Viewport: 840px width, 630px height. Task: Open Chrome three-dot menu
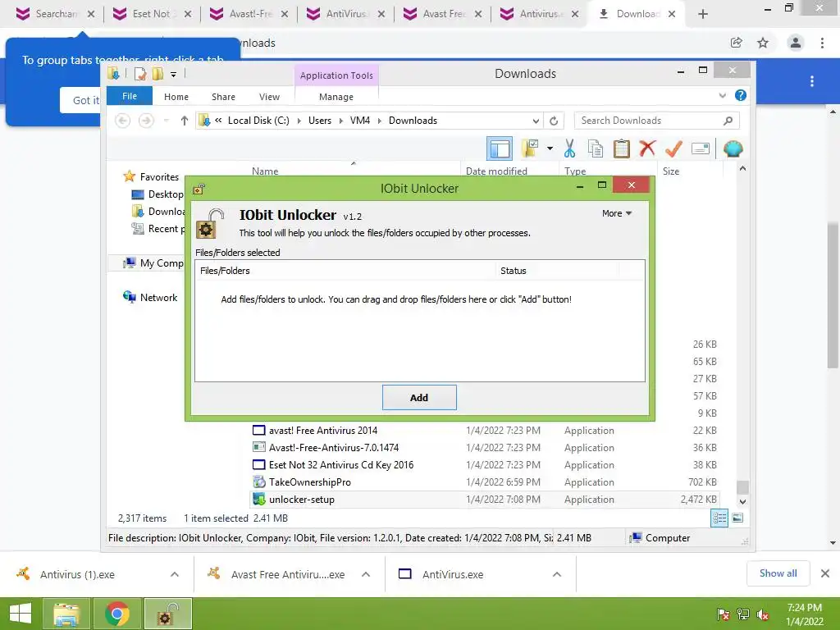coord(822,43)
